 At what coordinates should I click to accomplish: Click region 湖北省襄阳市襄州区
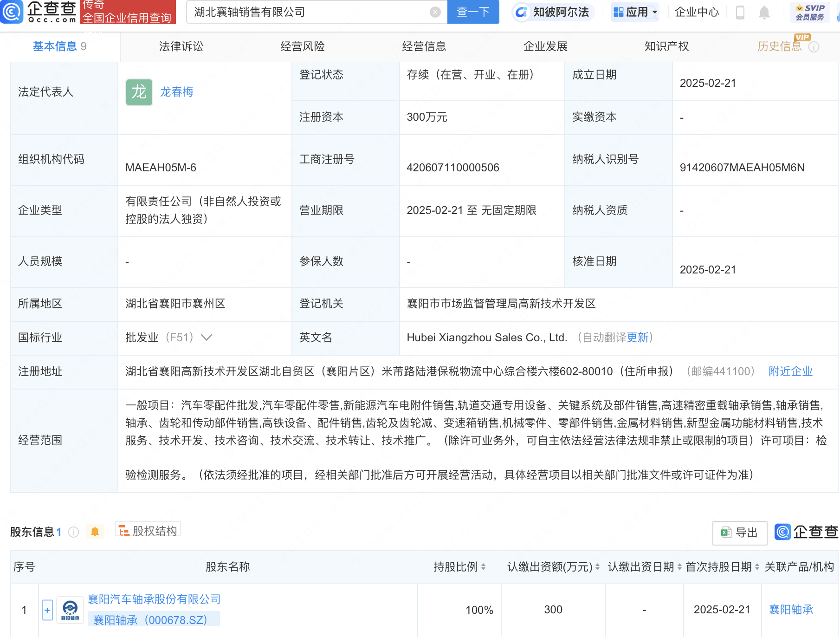175,304
